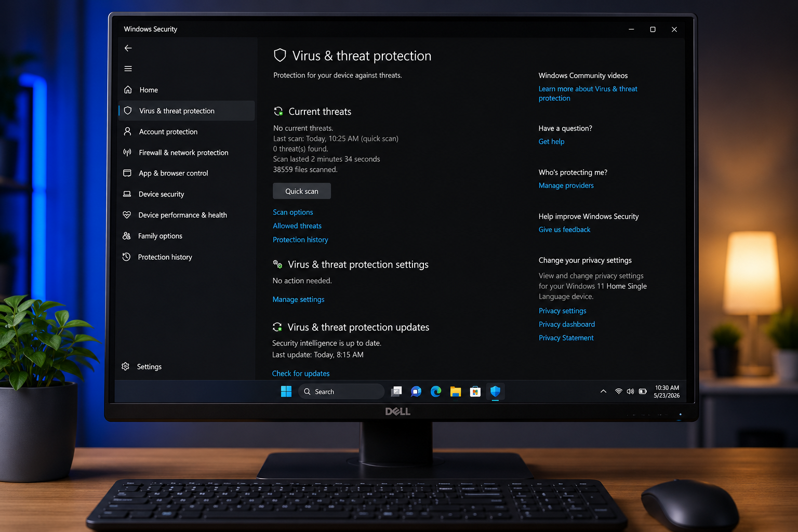Open Task View in the taskbar
This screenshot has height=532, width=798.
pyautogui.click(x=396, y=392)
